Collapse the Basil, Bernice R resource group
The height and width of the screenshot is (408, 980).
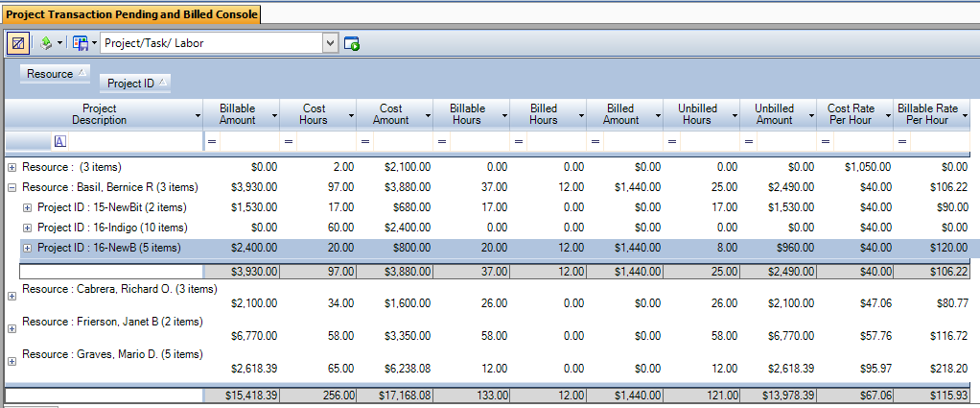(x=12, y=187)
